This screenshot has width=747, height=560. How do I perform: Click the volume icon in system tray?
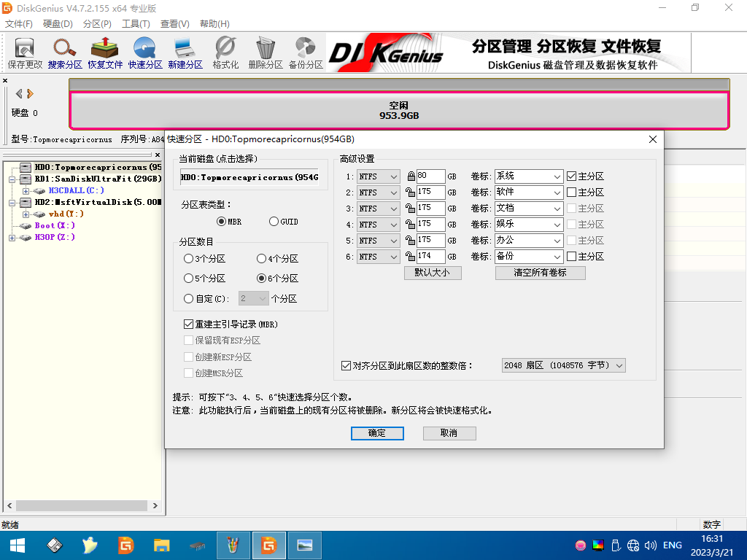pyautogui.click(x=650, y=545)
